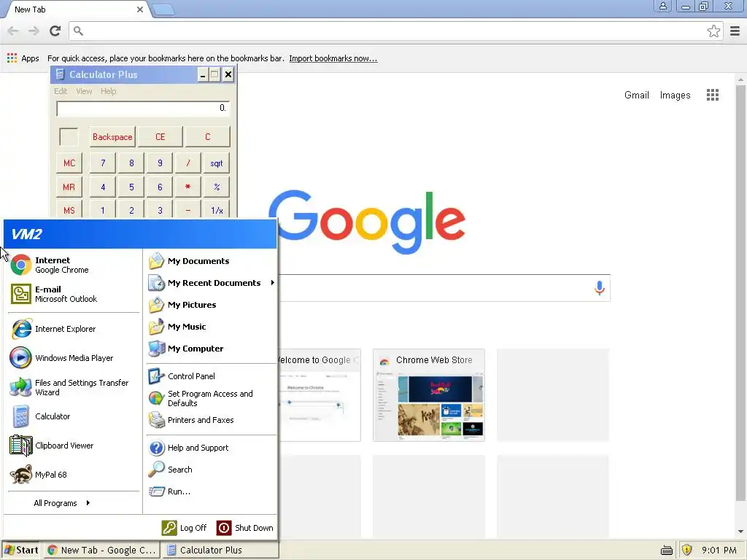Screen dimensions: 747x560
Task: Click Import bookmarks now link
Action: (x=333, y=58)
